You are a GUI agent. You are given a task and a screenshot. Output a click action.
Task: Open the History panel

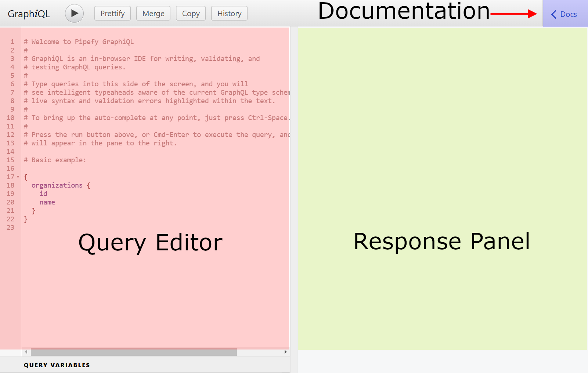(229, 14)
